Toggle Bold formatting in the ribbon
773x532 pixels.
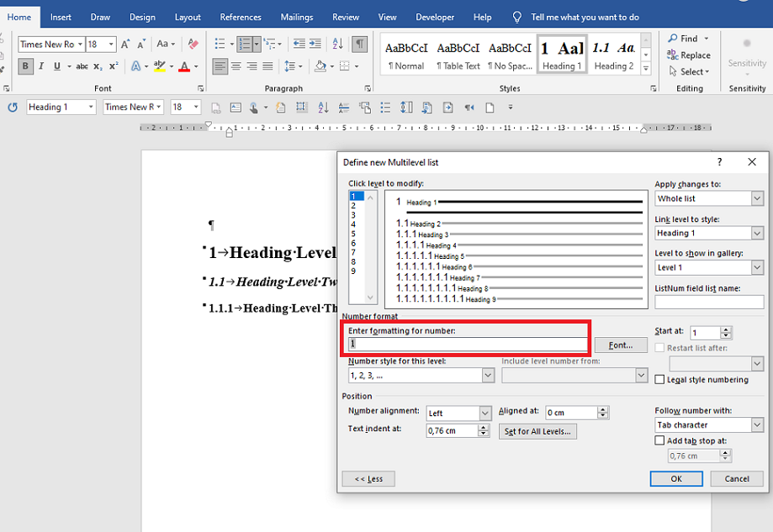pyautogui.click(x=25, y=66)
